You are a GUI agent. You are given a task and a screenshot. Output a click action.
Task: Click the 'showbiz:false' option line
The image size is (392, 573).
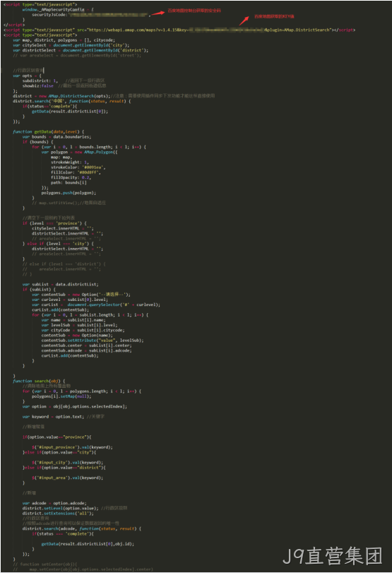click(37, 86)
